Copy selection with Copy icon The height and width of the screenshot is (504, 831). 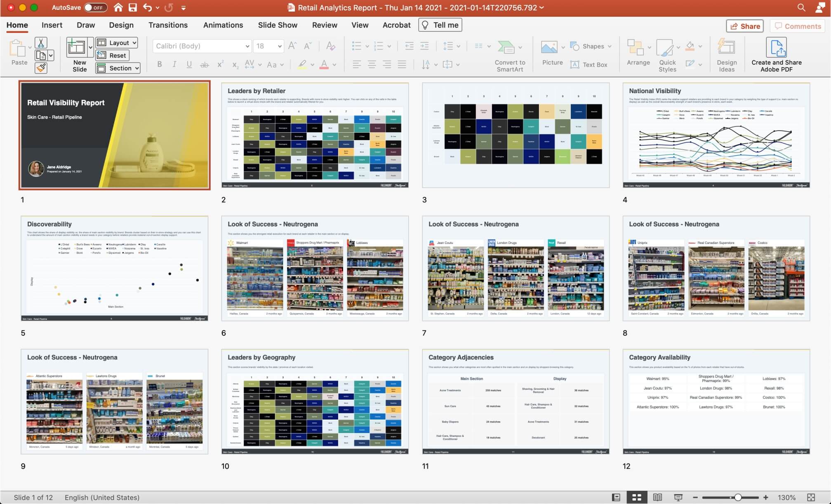(x=41, y=55)
